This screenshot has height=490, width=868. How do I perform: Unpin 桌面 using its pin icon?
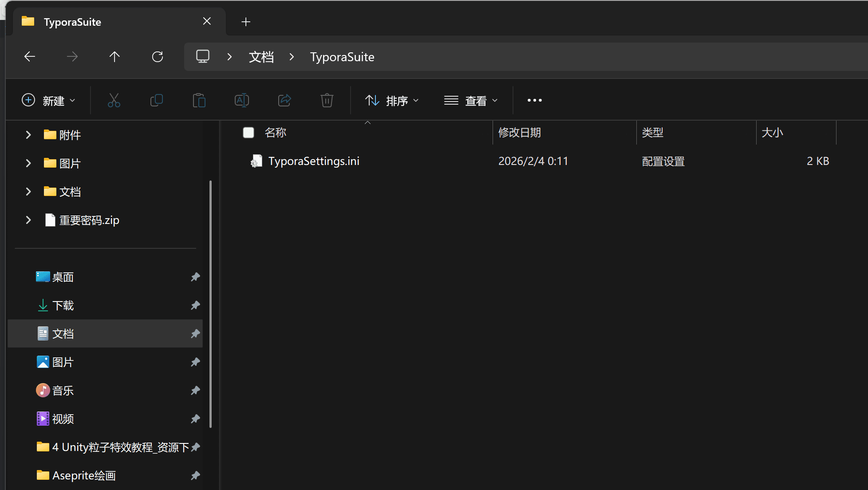(x=195, y=277)
